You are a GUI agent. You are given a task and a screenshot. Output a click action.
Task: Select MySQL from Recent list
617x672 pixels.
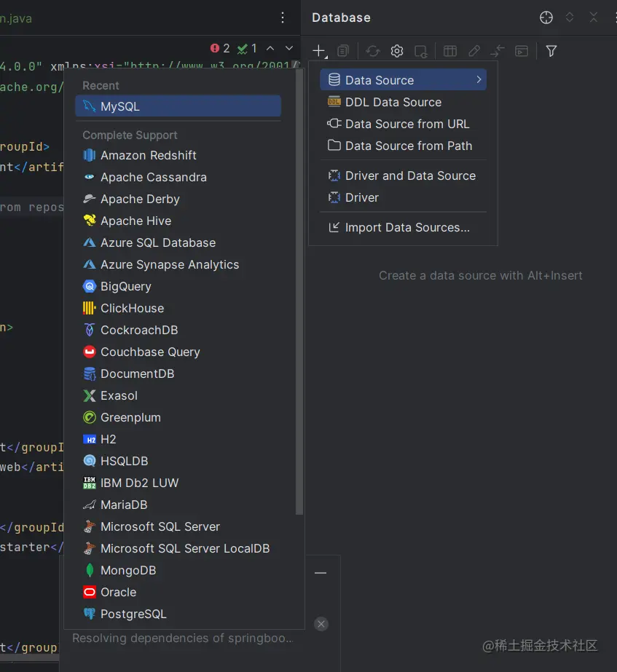pyautogui.click(x=178, y=106)
